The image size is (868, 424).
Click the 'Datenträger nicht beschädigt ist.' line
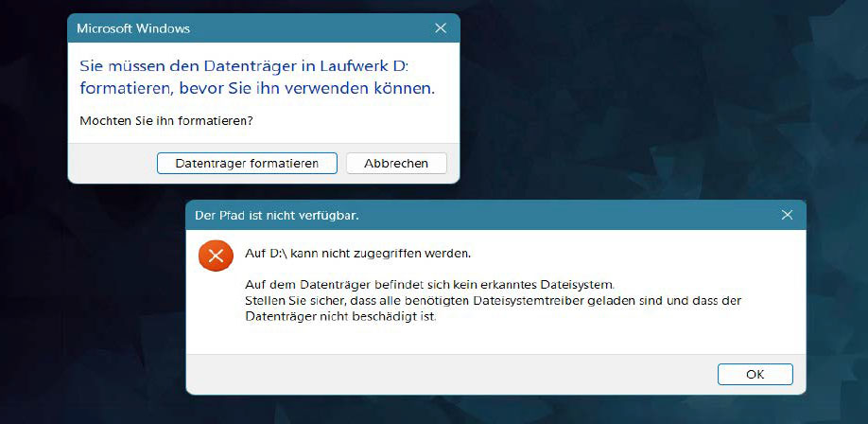[341, 318]
